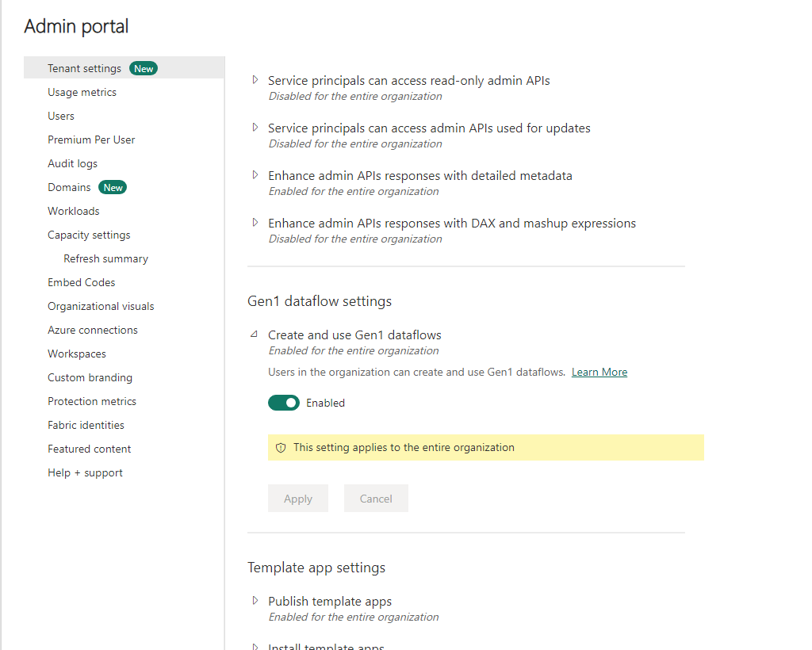Open Help + support
Screen dimensions: 812x650
tap(85, 473)
